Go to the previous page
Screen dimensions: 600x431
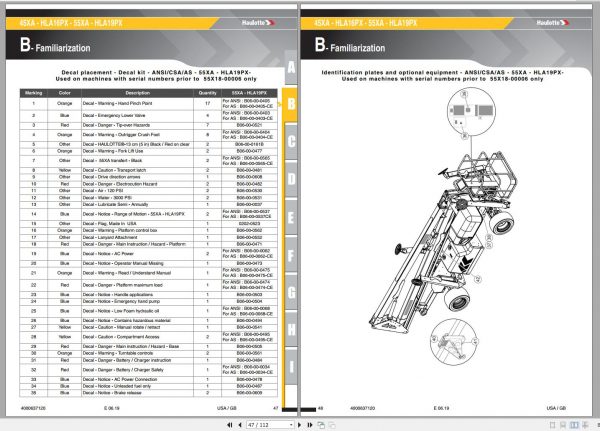[240, 425]
